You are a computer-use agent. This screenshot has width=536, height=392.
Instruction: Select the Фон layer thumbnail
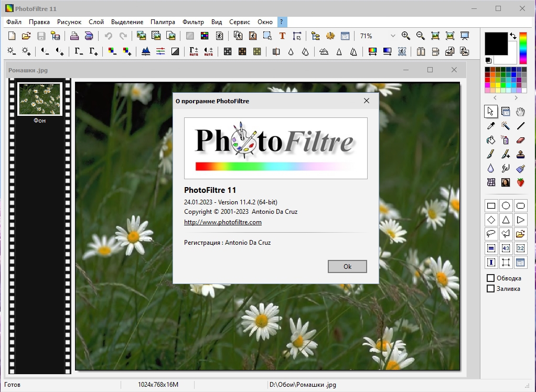coord(40,100)
